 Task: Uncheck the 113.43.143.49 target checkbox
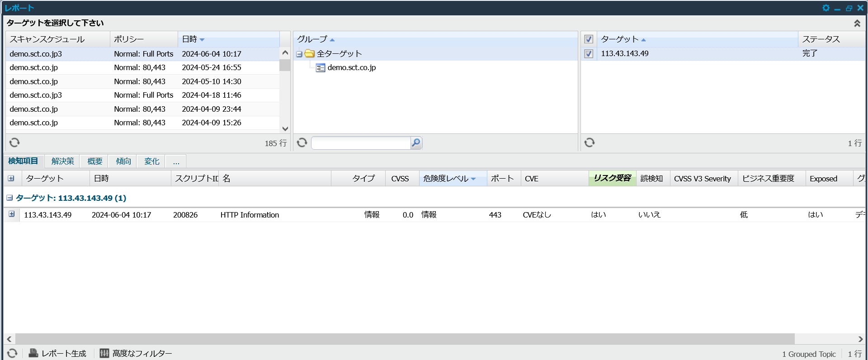(589, 54)
